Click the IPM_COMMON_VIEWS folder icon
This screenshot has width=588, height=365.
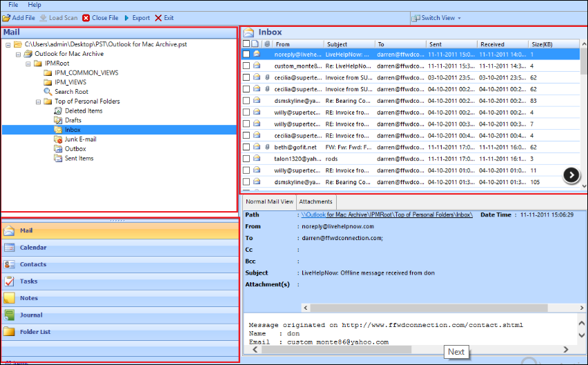(48, 72)
